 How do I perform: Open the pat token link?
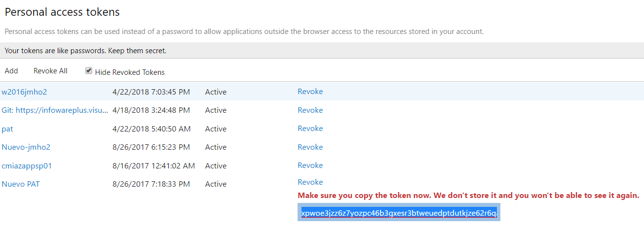(7, 129)
